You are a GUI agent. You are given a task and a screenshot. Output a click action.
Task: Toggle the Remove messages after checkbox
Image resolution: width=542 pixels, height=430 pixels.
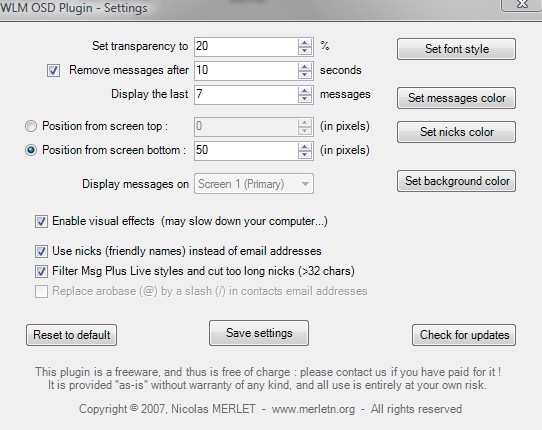[53, 71]
